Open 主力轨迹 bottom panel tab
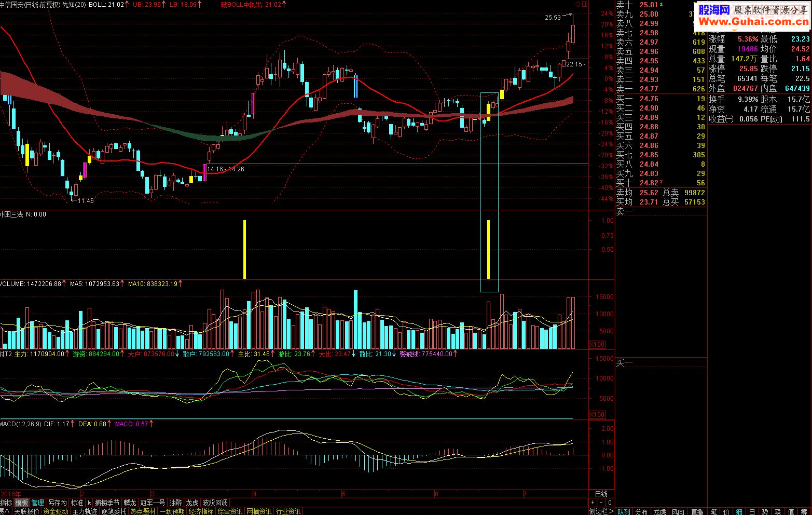 [x=85, y=511]
